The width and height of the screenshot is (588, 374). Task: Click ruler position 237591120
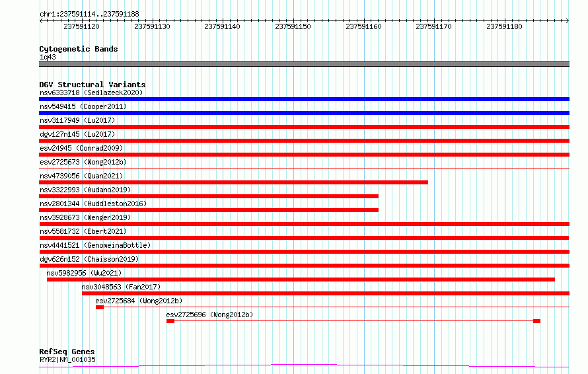82,26
